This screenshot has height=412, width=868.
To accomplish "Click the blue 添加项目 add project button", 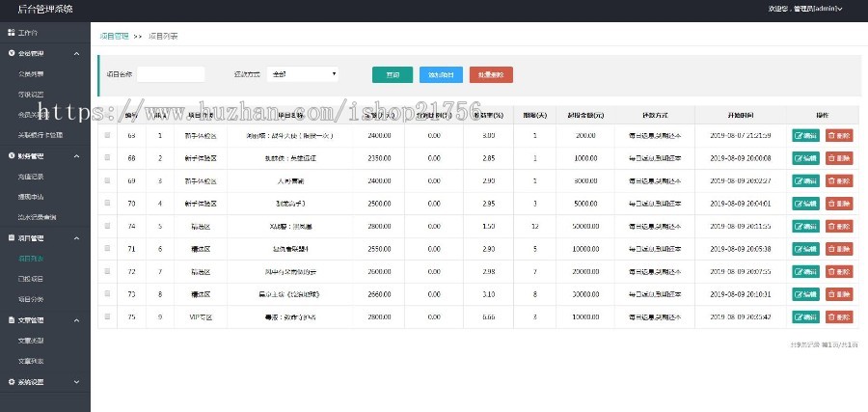I will (x=441, y=74).
